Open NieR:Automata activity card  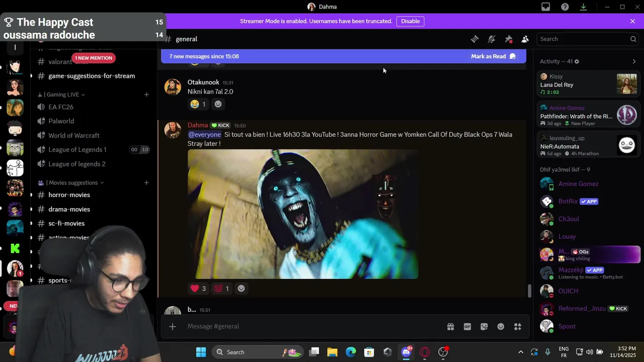pos(588,145)
